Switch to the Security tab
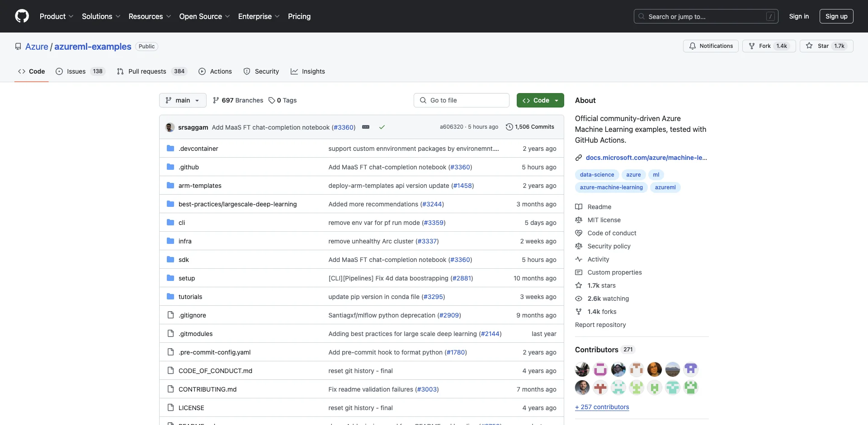The width and height of the screenshot is (868, 425). click(x=261, y=71)
